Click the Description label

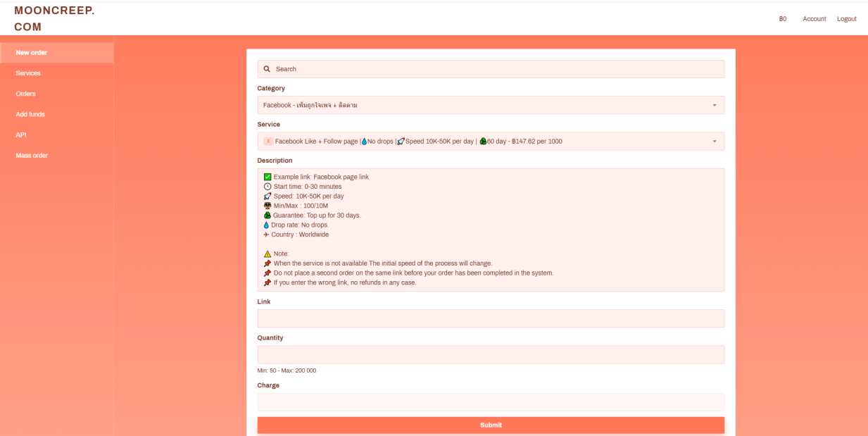pos(275,161)
